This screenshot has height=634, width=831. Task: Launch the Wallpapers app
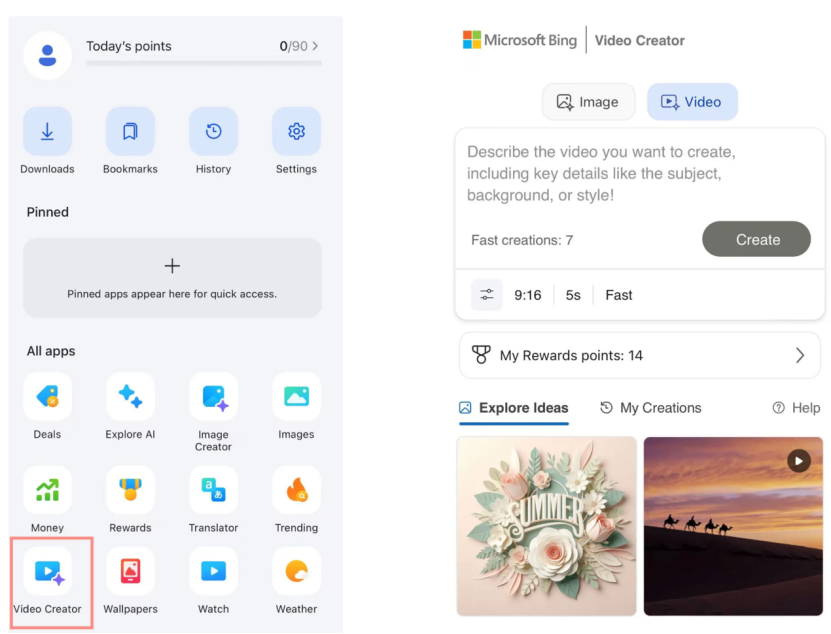[x=130, y=571]
